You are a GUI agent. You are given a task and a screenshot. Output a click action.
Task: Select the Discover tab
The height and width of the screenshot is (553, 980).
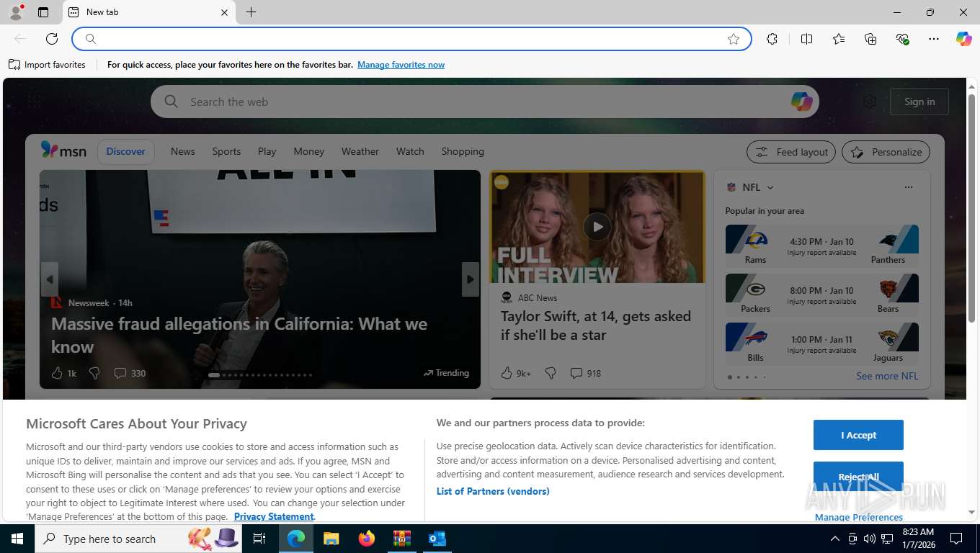click(x=125, y=151)
